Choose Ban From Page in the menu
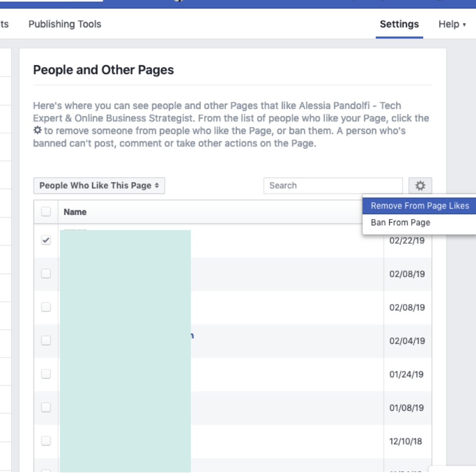The width and height of the screenshot is (476, 476). tap(400, 223)
